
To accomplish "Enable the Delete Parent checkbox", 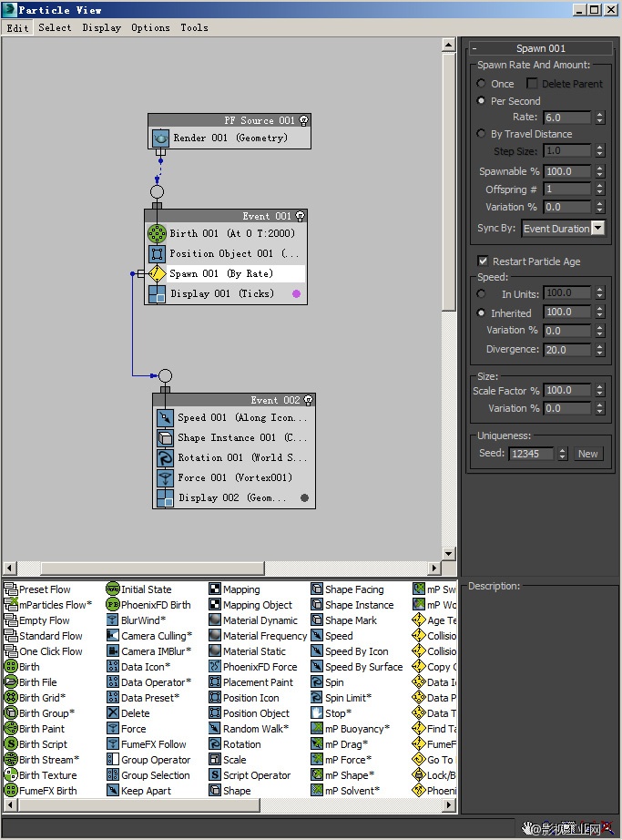I will (x=532, y=84).
